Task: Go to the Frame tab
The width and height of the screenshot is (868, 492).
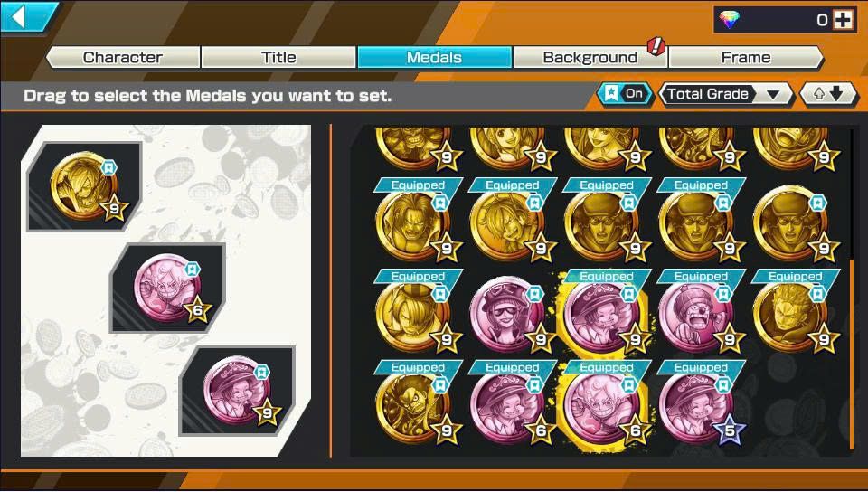Action: (x=746, y=58)
